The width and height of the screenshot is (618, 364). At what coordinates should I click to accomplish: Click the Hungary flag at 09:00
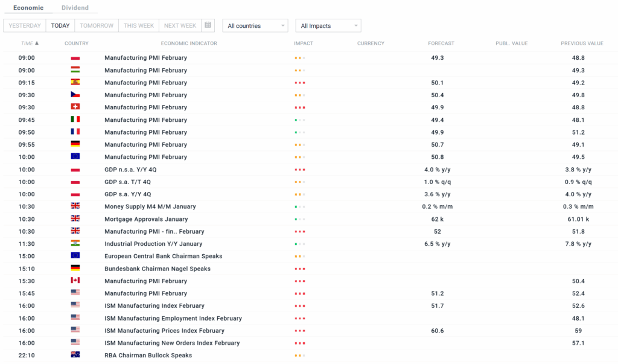point(75,70)
